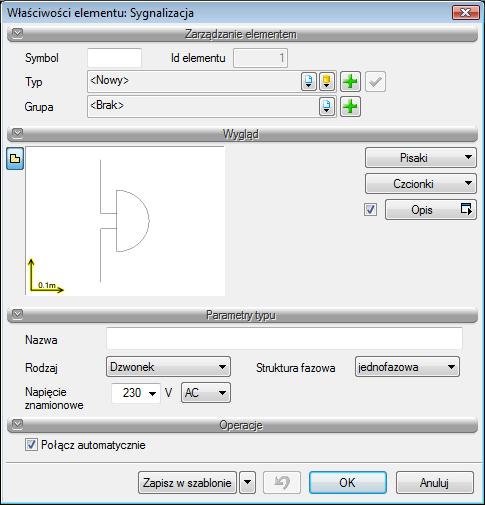Collapse the Wygląd section
The width and height of the screenshot is (485, 505).
tap(17, 133)
